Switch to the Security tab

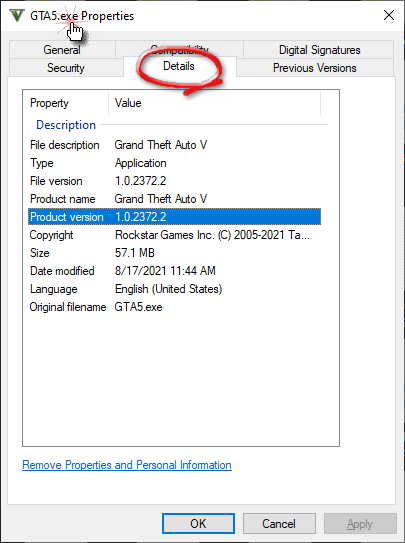[65, 68]
